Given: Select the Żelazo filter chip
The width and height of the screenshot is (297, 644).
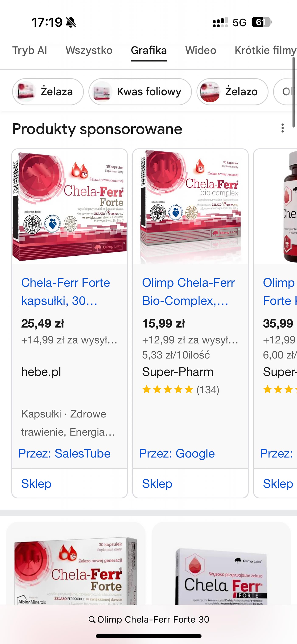Looking at the screenshot, I should click(232, 92).
